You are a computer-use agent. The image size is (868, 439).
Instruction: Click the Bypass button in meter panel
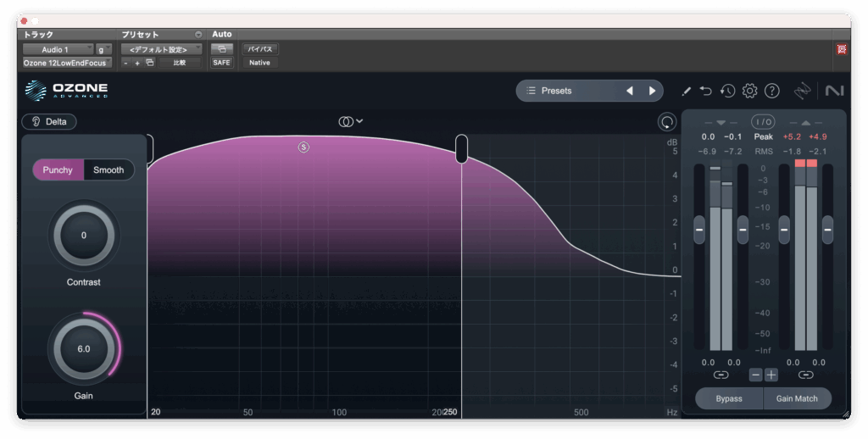(x=728, y=398)
